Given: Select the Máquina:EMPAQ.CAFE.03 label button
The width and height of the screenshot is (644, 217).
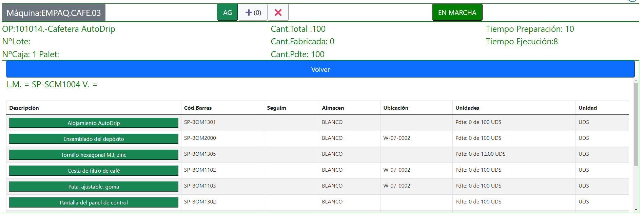Looking at the screenshot, I should 54,13.
